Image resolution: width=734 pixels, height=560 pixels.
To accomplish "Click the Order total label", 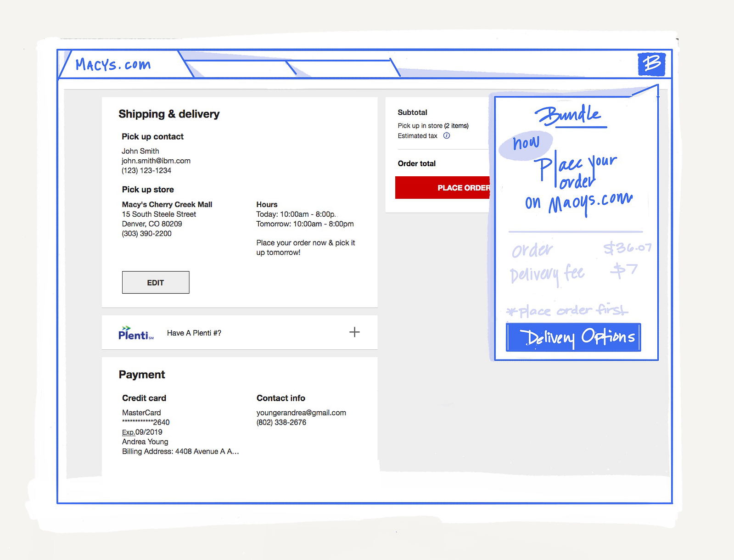I will point(417,163).
